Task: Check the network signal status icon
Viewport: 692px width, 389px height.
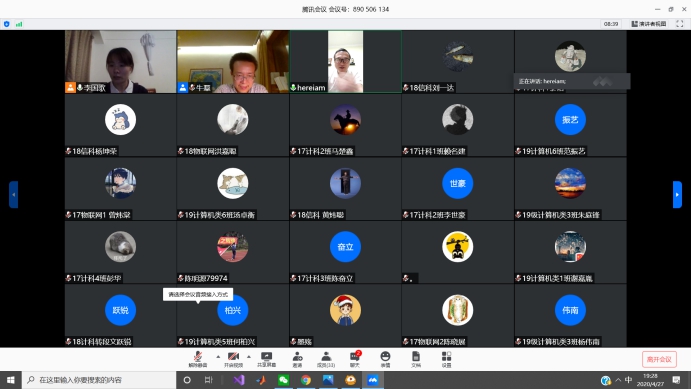Action: tap(19, 24)
